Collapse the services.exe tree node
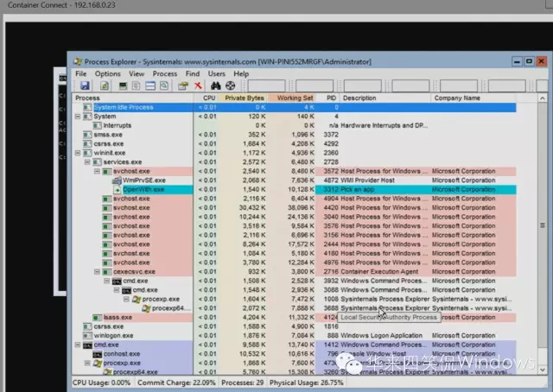 click(87, 162)
